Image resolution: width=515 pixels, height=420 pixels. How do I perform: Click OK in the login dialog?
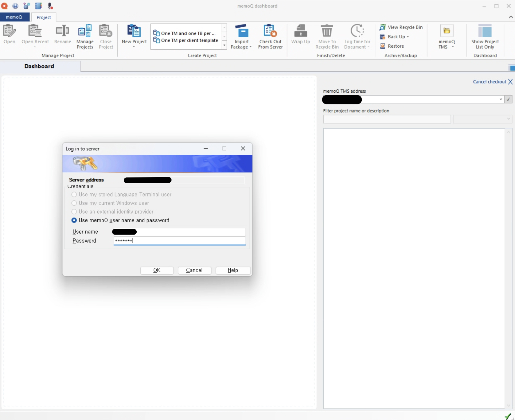click(157, 270)
